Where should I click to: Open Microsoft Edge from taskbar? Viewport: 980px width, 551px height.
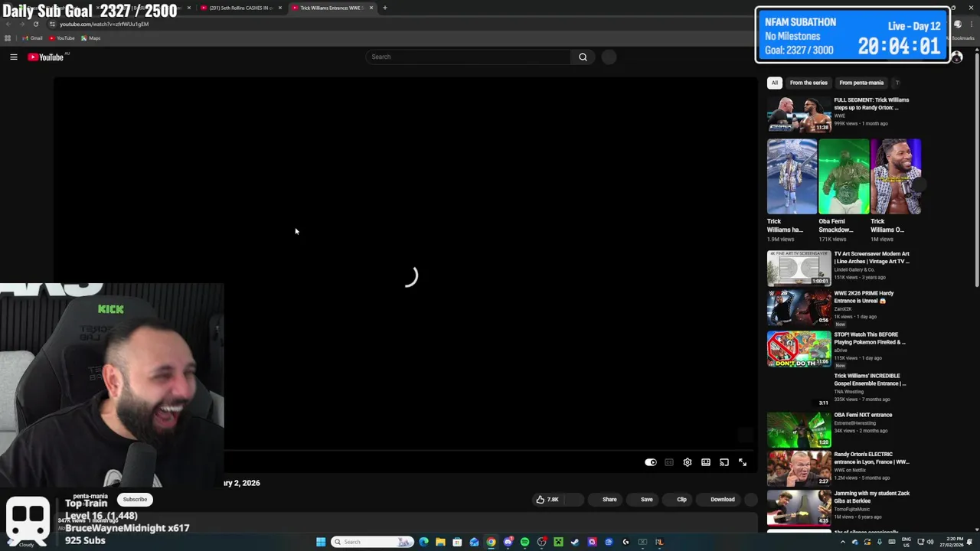point(423,542)
